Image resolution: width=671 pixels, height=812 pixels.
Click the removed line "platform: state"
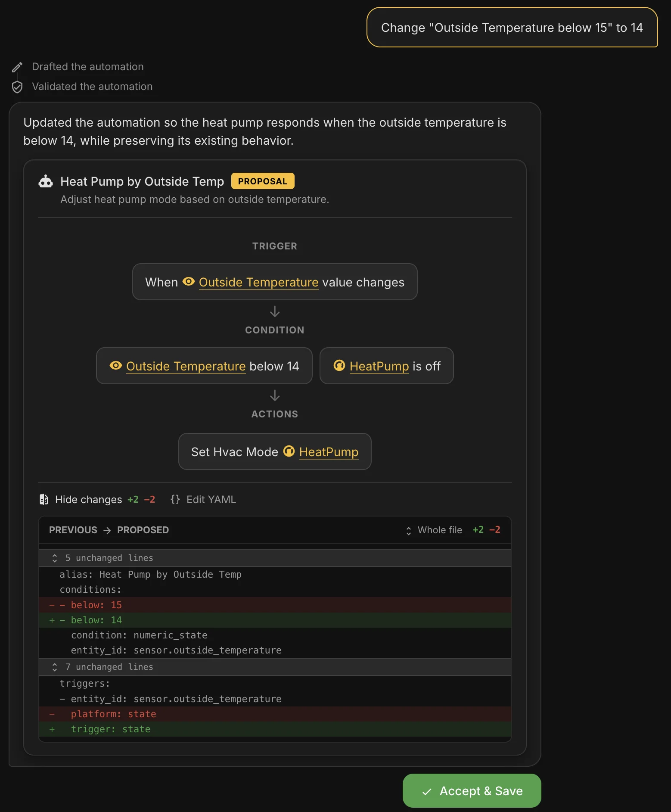point(275,714)
